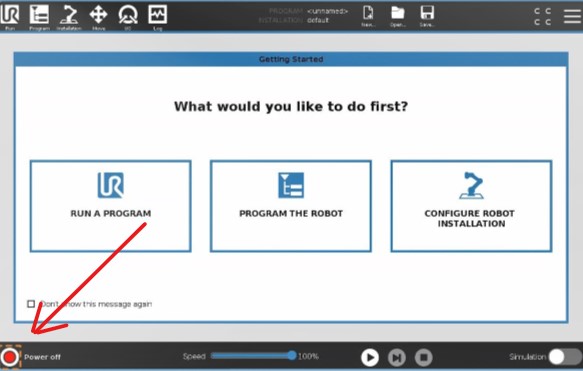Image resolution: width=583 pixels, height=371 pixels.
Task: Open a program with folder icon
Action: pyautogui.click(x=397, y=17)
